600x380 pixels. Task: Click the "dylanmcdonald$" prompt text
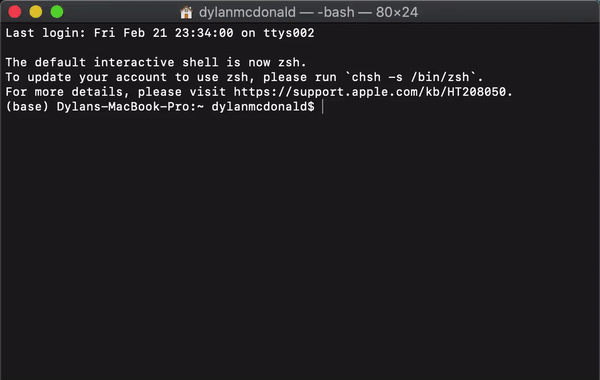click(x=263, y=107)
